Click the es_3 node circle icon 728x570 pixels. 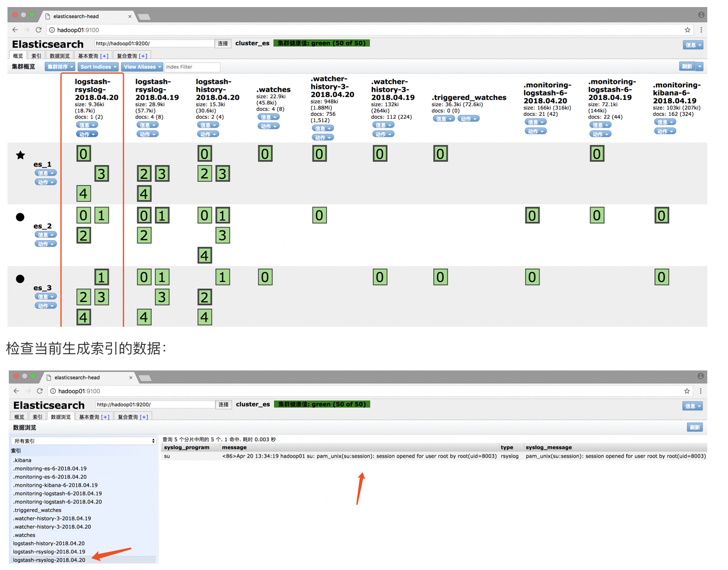20,279
